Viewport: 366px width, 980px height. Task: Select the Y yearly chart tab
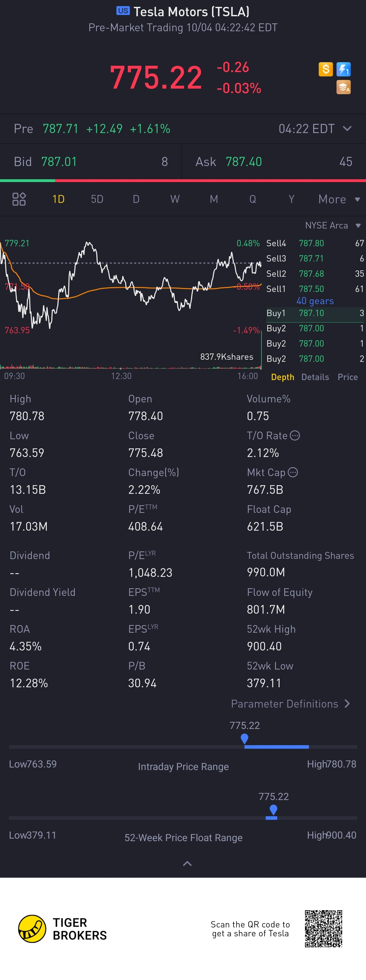point(291,199)
